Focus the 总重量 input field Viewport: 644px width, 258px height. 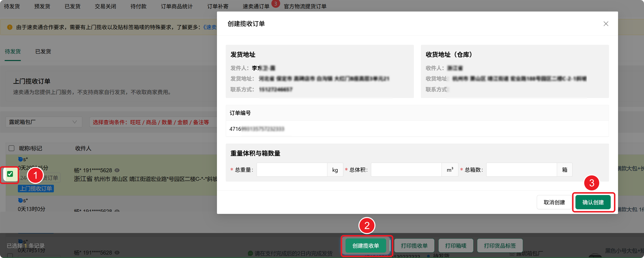click(292, 170)
